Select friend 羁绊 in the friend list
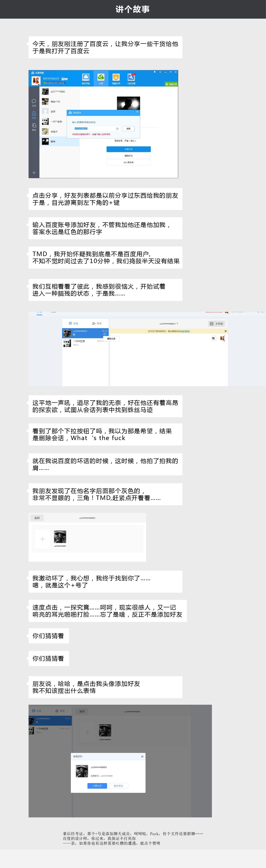The height and width of the screenshot is (868, 266). (x=60, y=142)
